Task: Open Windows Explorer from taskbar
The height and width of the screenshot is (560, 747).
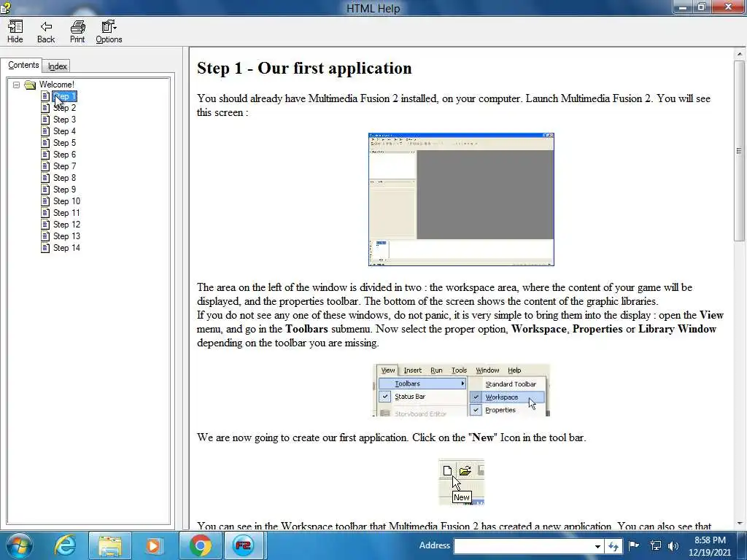Action: pos(109,545)
